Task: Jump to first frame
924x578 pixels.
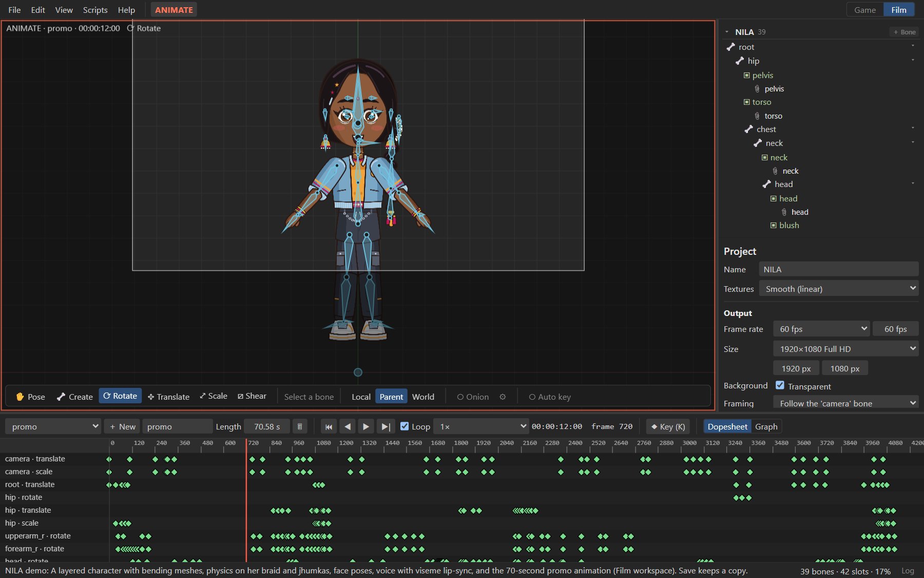Action: point(329,426)
